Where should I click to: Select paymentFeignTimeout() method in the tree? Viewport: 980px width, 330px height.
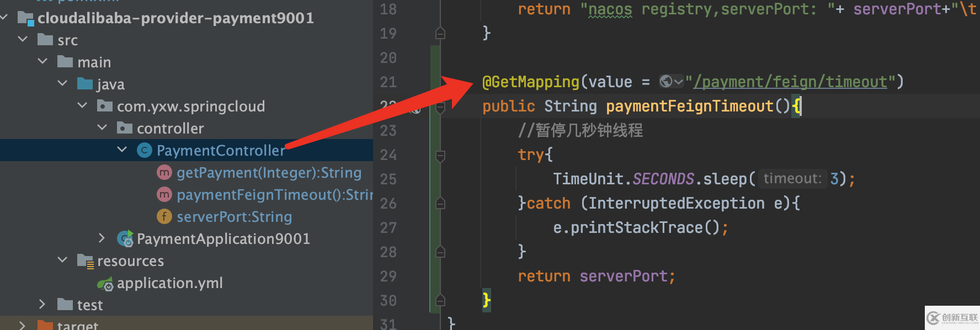click(x=275, y=195)
